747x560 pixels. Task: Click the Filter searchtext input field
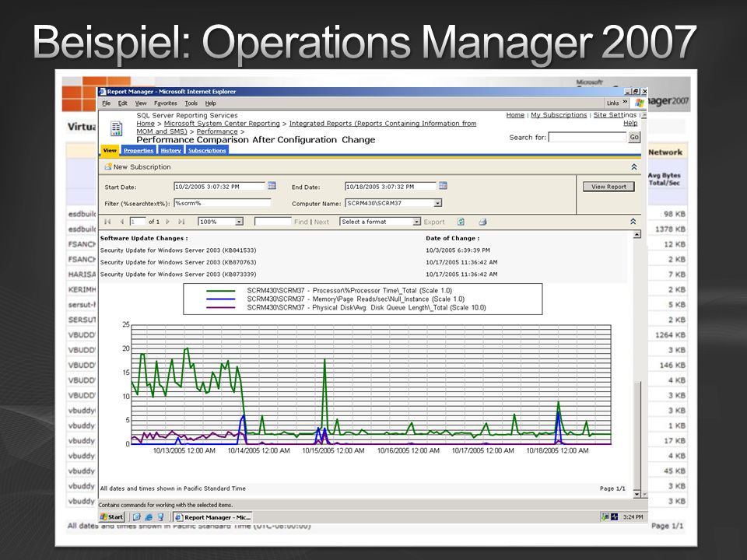point(222,203)
